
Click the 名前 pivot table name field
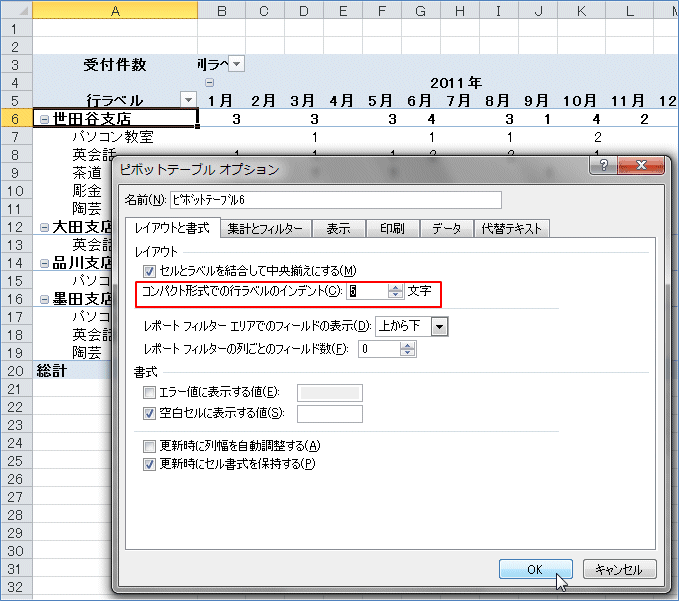point(336,200)
